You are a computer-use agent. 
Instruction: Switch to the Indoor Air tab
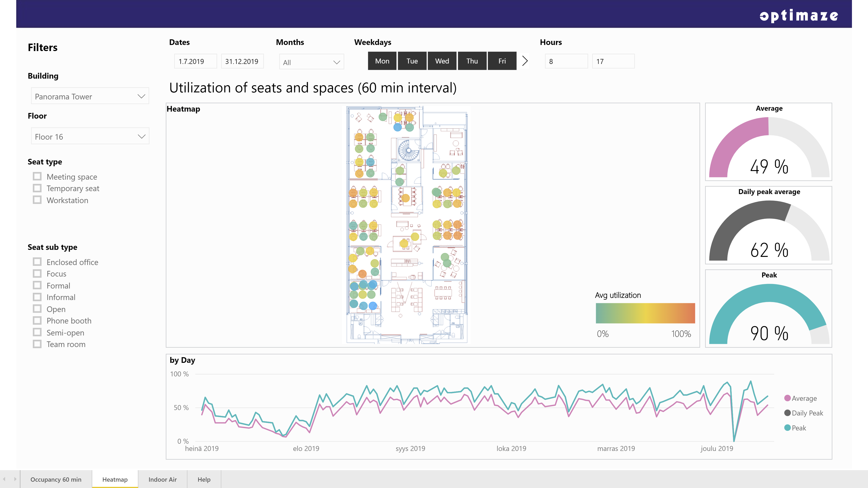tap(163, 479)
